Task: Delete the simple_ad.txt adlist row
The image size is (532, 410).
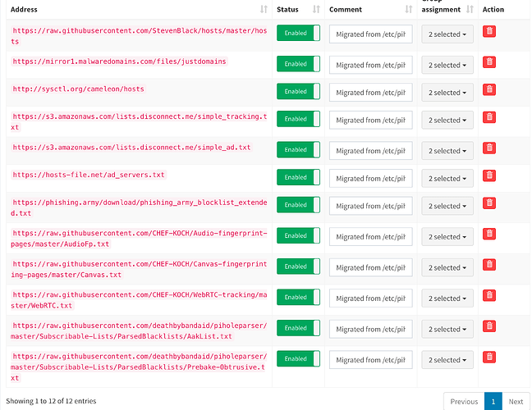Action: pos(489,148)
